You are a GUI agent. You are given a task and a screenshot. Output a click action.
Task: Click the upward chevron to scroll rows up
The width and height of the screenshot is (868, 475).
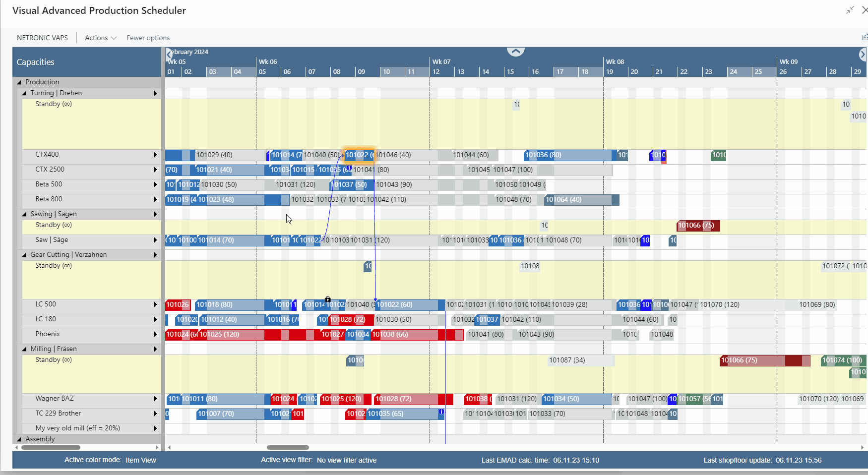pyautogui.click(x=516, y=51)
